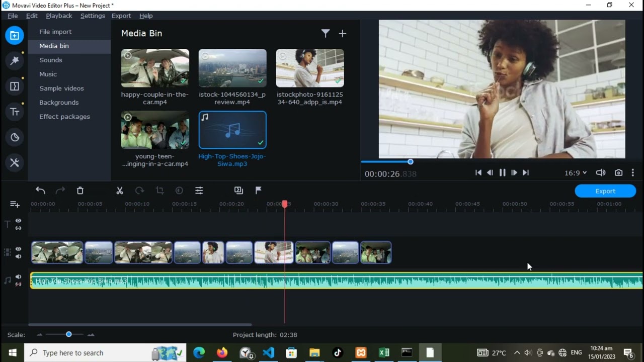Split clip with the scissors icon
Viewport: 644px width, 362px height.
(x=120, y=191)
